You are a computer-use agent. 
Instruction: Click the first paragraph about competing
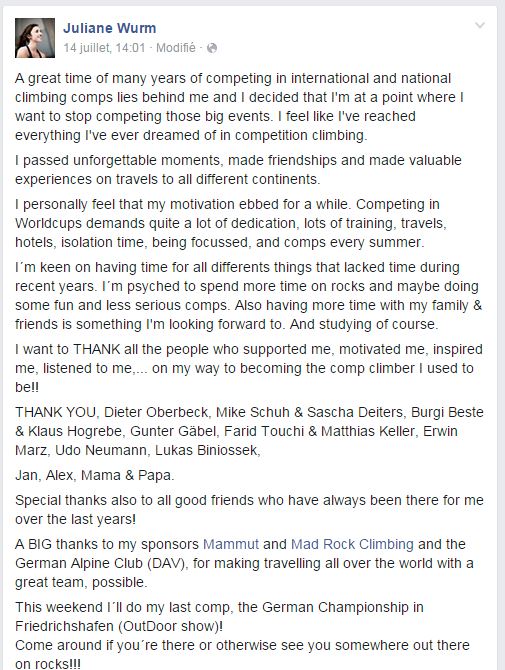pos(239,106)
